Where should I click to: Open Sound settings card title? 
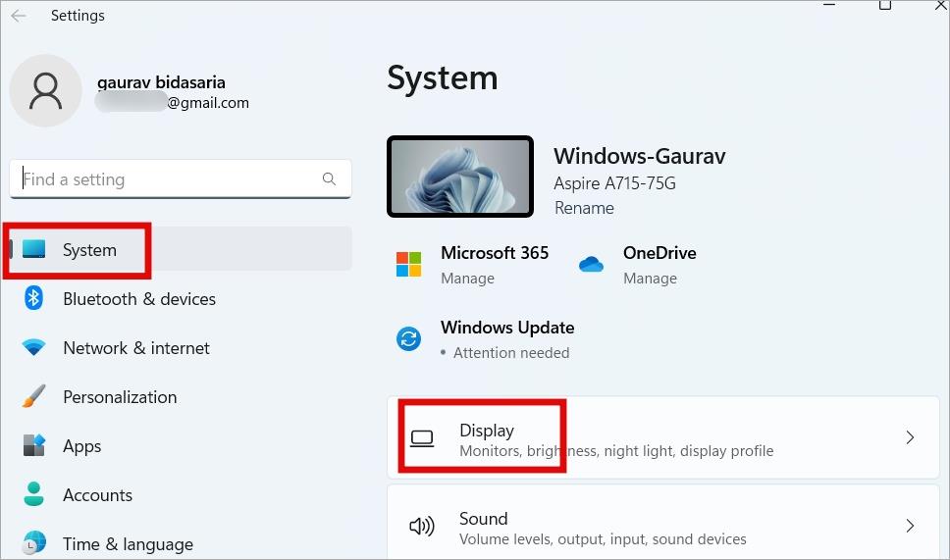(x=484, y=519)
